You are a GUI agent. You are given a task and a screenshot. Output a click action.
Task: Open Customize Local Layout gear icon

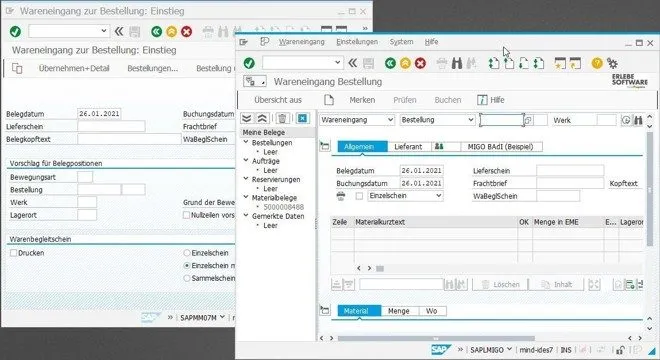point(612,64)
